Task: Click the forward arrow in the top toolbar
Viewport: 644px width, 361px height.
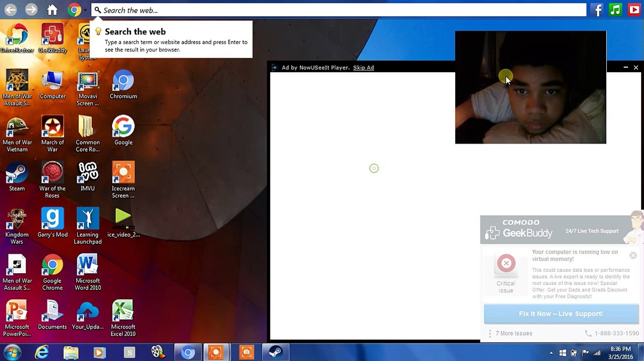Action: [31, 10]
